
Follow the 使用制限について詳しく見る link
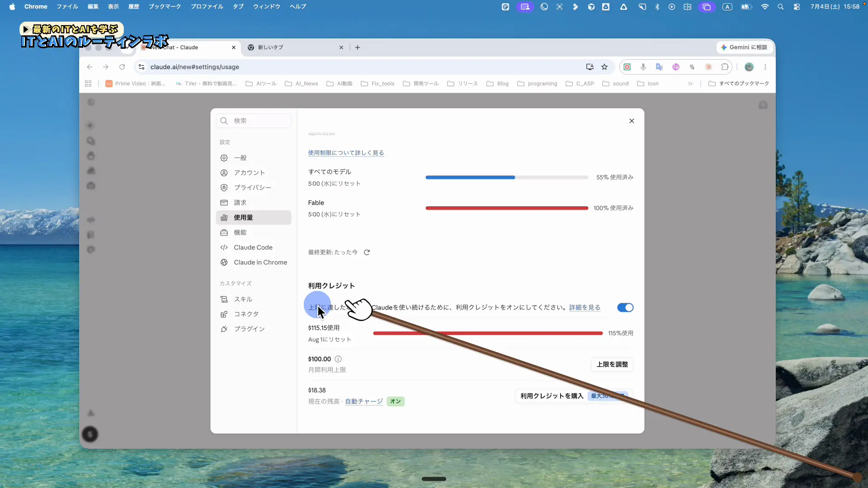tap(346, 153)
